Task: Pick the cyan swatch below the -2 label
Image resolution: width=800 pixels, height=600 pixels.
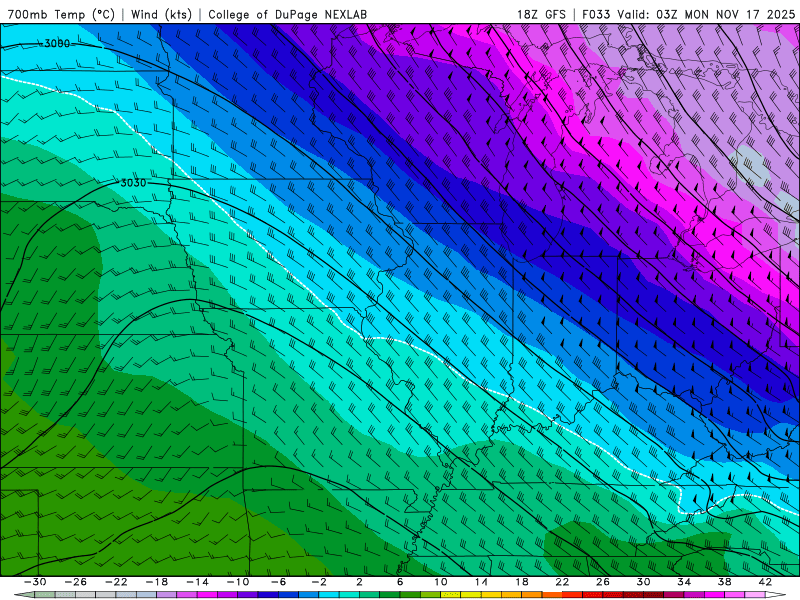Action: coord(329,595)
